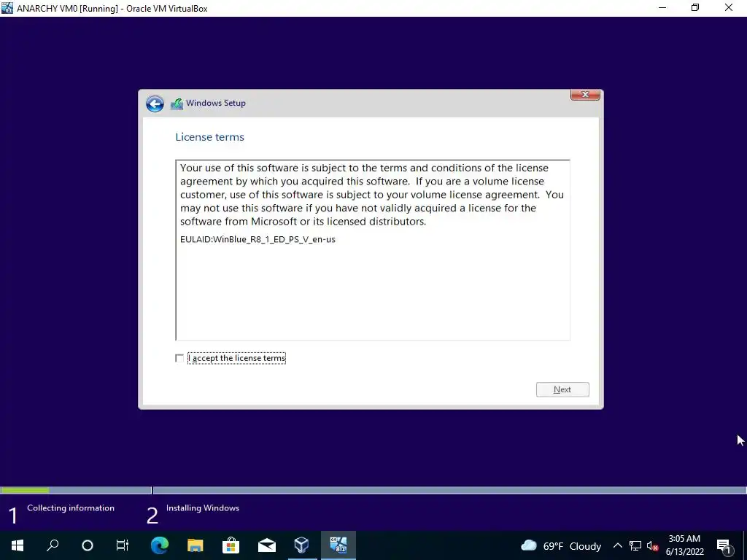
Task: Switch to VirtualBox Manager taskbar icon
Action: pos(301,545)
